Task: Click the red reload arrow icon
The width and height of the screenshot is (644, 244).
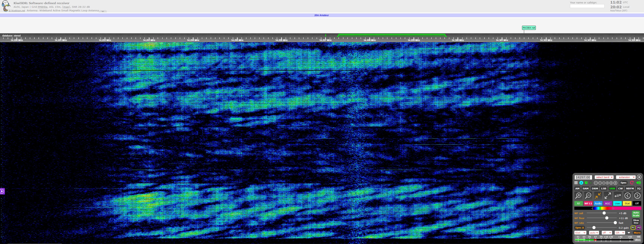Action: 632,183
